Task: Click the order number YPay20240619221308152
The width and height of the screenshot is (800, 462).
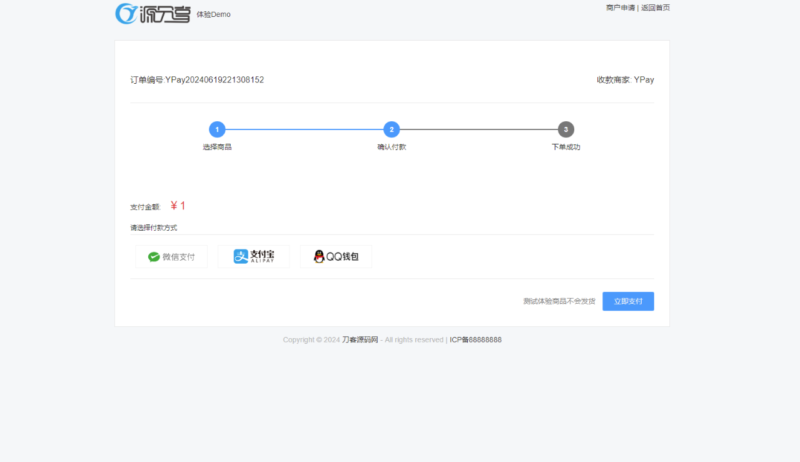Action: pos(214,80)
